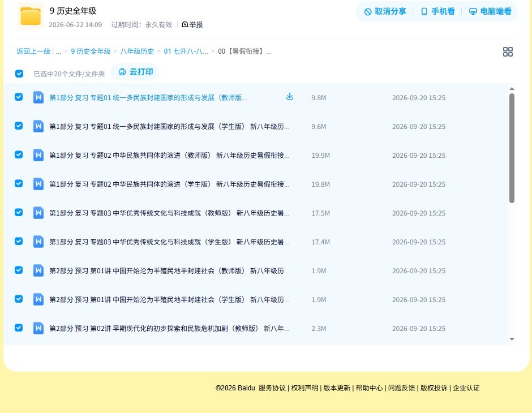The width and height of the screenshot is (532, 413).
Task: Switch to grid view icon
Action: [508, 51]
